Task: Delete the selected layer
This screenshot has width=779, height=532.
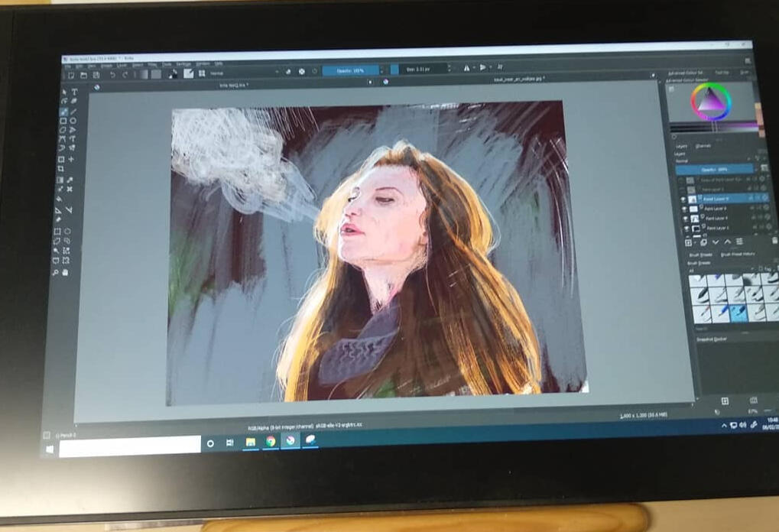Action: (774, 241)
